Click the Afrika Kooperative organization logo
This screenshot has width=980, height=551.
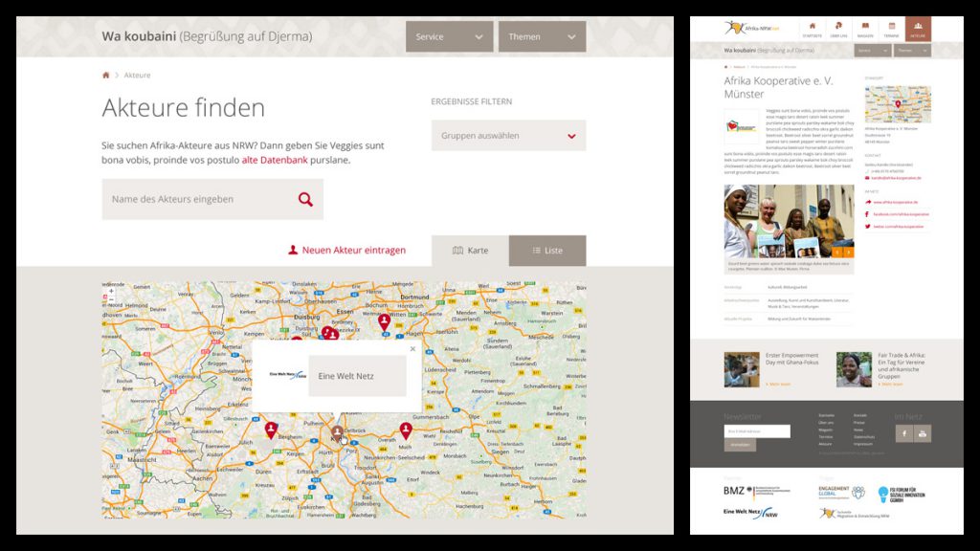coord(742,127)
